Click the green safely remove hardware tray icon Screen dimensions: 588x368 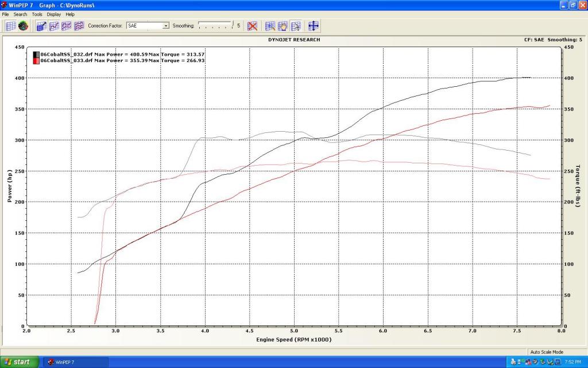(543, 362)
